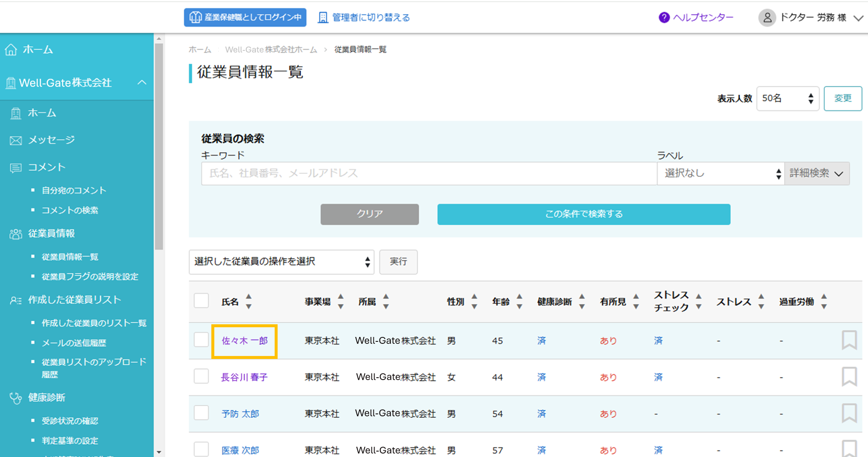Open 従業員フラグの説明を設定 in sidebar
Viewport: 868px width, 457px height.
(x=90, y=277)
